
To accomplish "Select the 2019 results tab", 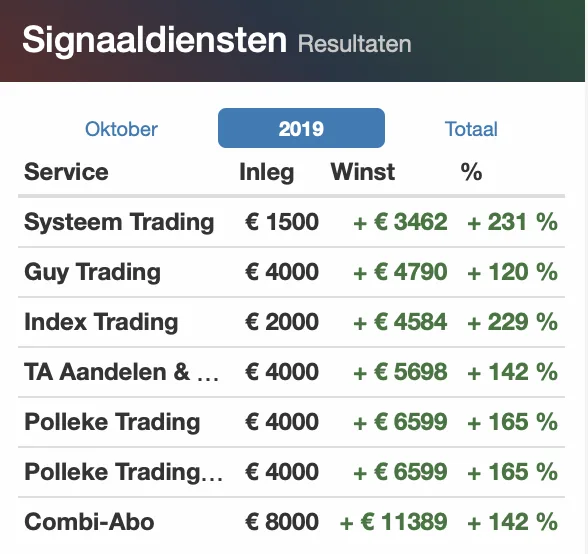I will pos(301,128).
